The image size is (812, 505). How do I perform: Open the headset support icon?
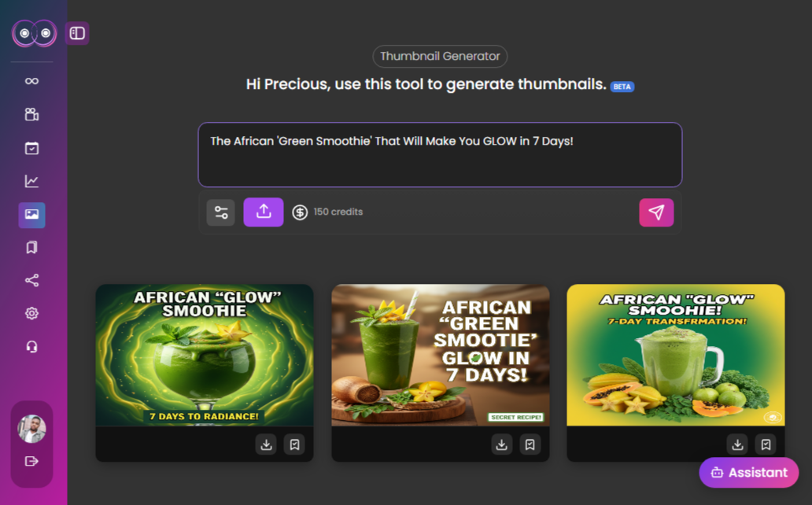(31, 347)
